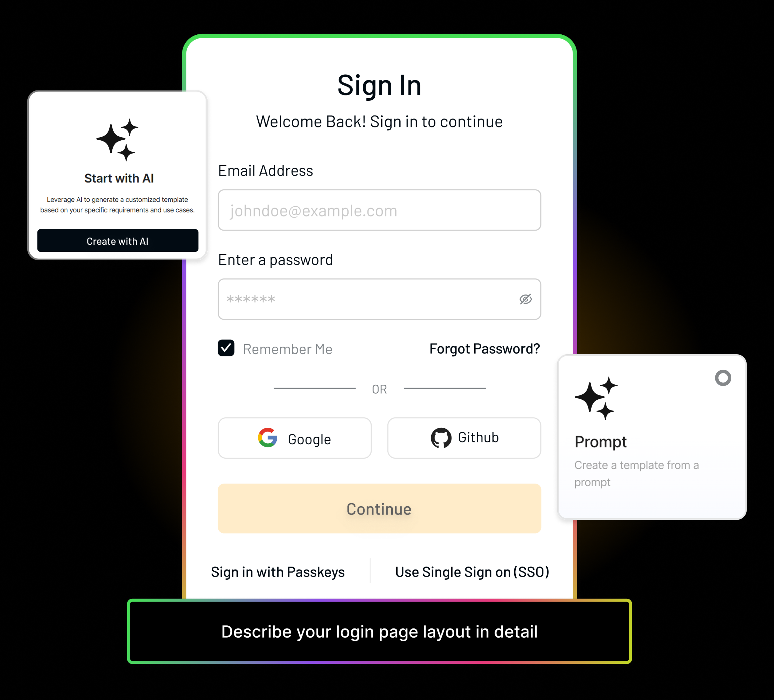Click the Google logo icon
774x700 pixels.
[268, 437]
